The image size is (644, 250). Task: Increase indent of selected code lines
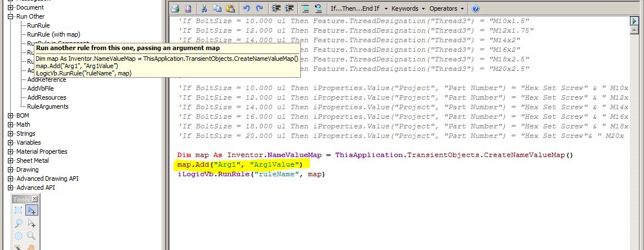coord(277,8)
